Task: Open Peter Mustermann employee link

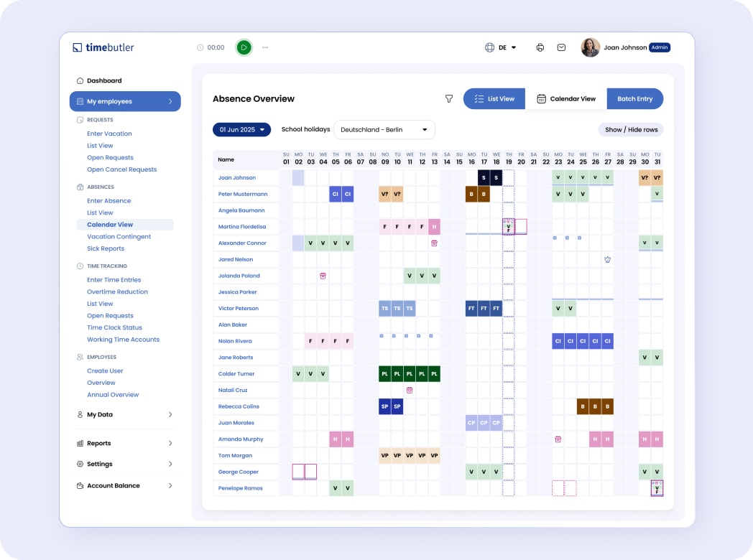Action: (x=243, y=195)
